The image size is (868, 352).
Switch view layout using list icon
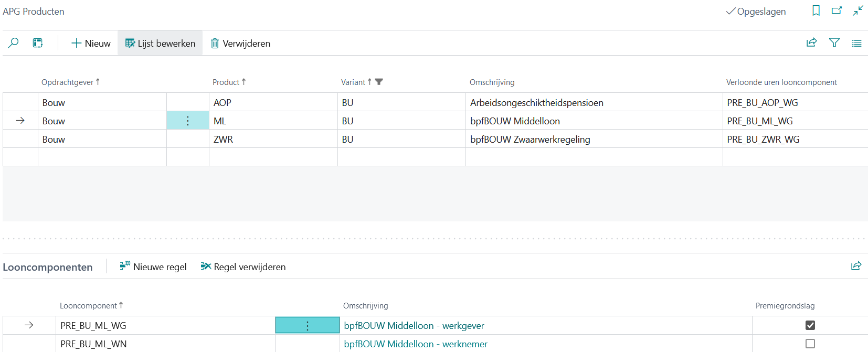coord(856,43)
